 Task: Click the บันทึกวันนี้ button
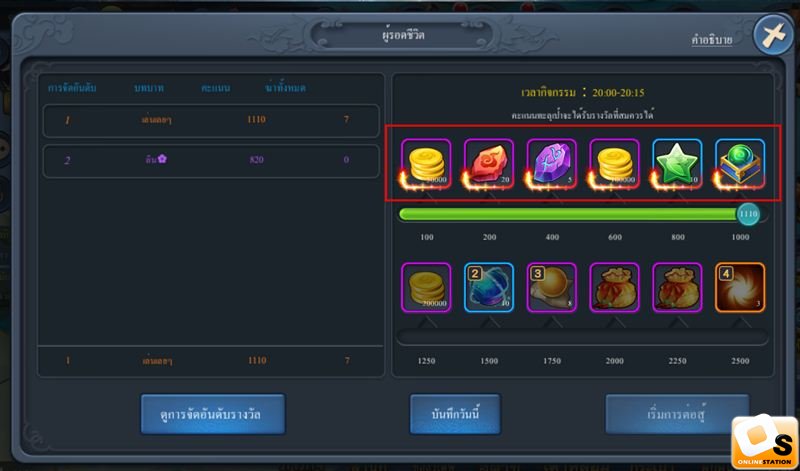(x=455, y=414)
